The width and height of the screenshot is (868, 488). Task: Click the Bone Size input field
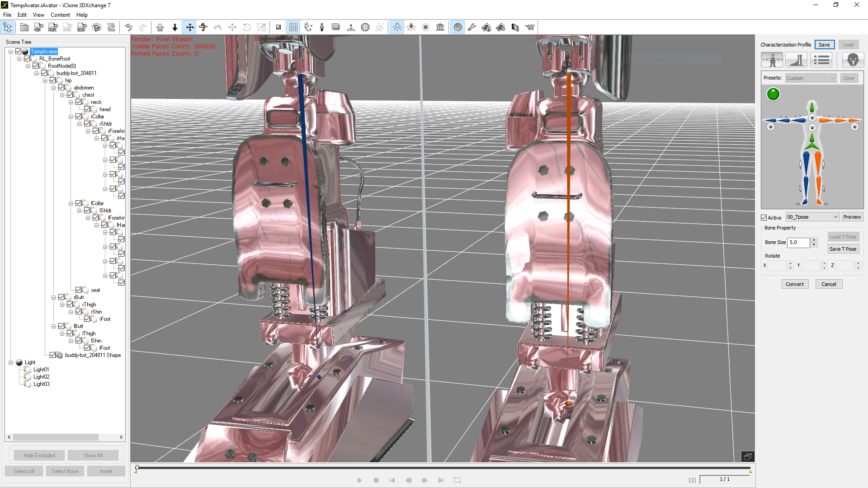tap(799, 242)
